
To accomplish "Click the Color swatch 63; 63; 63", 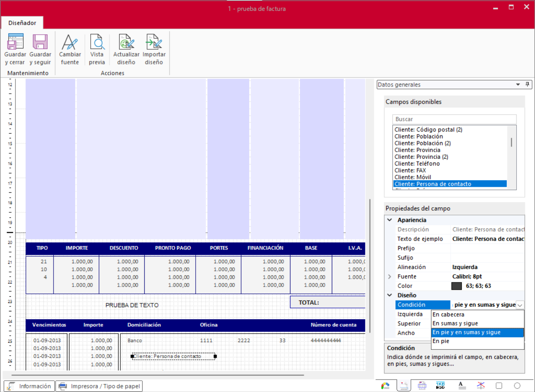I will (457, 286).
